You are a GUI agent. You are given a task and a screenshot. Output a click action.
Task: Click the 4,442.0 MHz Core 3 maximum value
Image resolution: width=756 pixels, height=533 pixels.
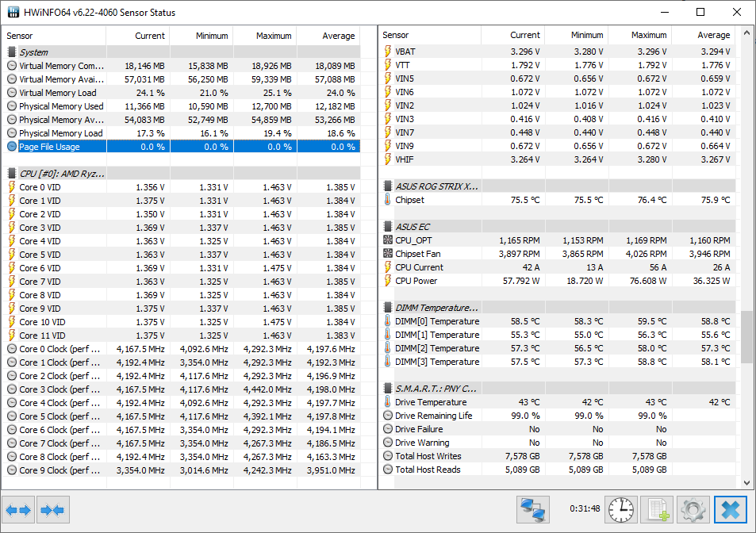267,389
